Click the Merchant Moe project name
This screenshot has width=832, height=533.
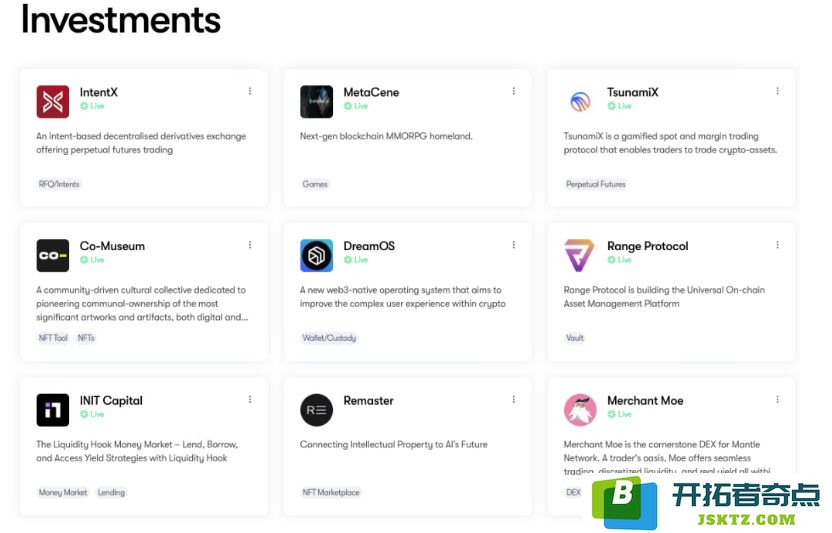point(645,401)
